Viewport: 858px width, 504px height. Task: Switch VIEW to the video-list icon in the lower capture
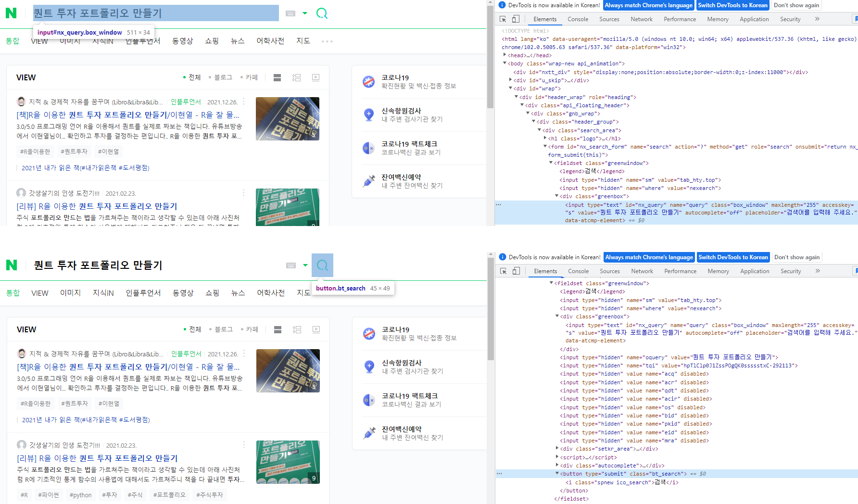click(x=316, y=329)
